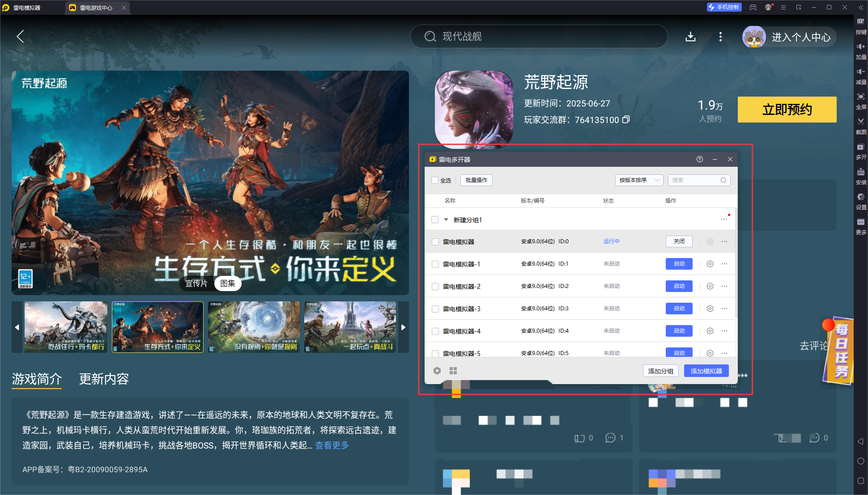Tick checkbox for 雷电模拟器-1

(x=435, y=264)
